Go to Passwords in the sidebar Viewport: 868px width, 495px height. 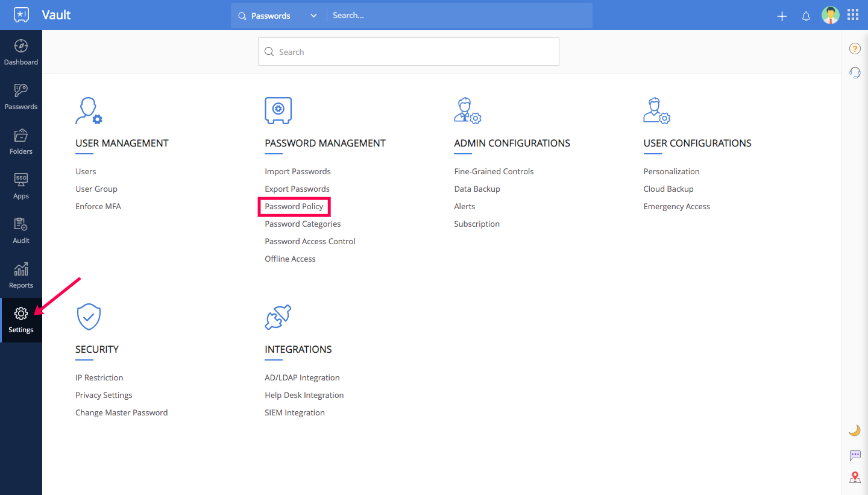coord(21,97)
